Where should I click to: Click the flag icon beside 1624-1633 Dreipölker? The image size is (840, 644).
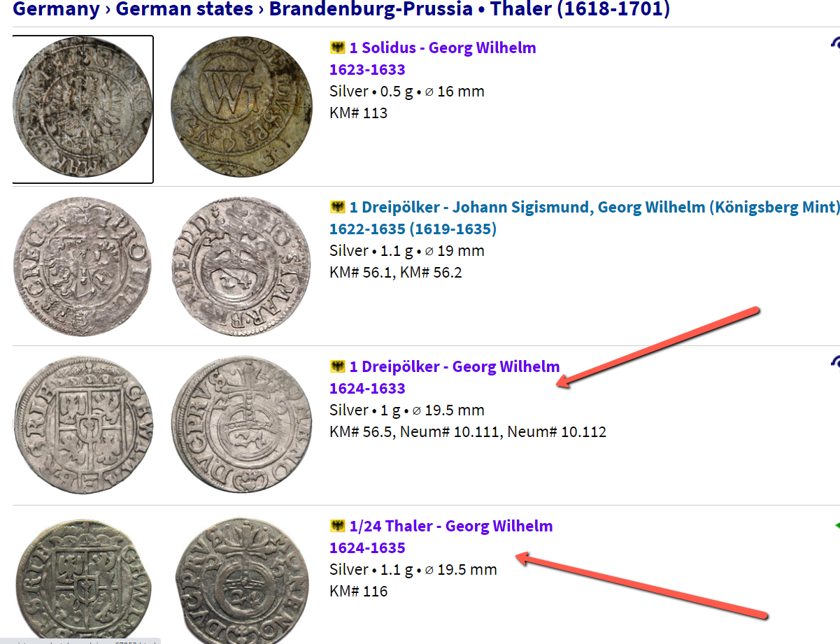tap(337, 366)
